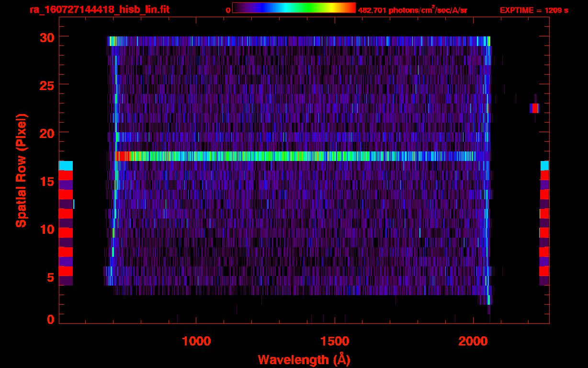This screenshot has width=588, height=368.
Task: Select the Wavelength (Å) axis title
Action: click(304, 359)
